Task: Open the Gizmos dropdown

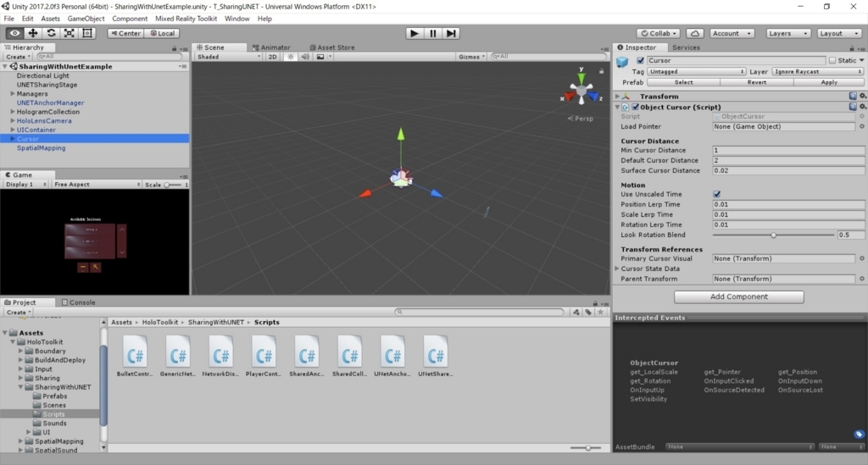Action: [471, 57]
